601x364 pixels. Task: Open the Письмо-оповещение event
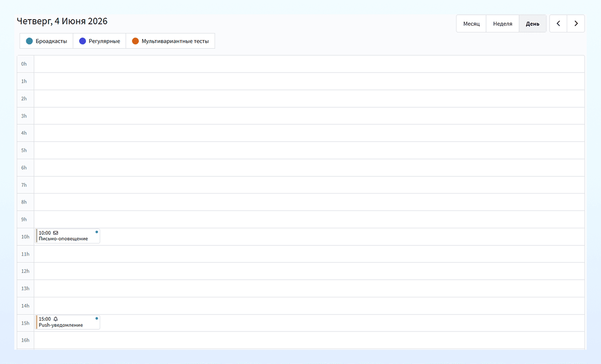68,236
